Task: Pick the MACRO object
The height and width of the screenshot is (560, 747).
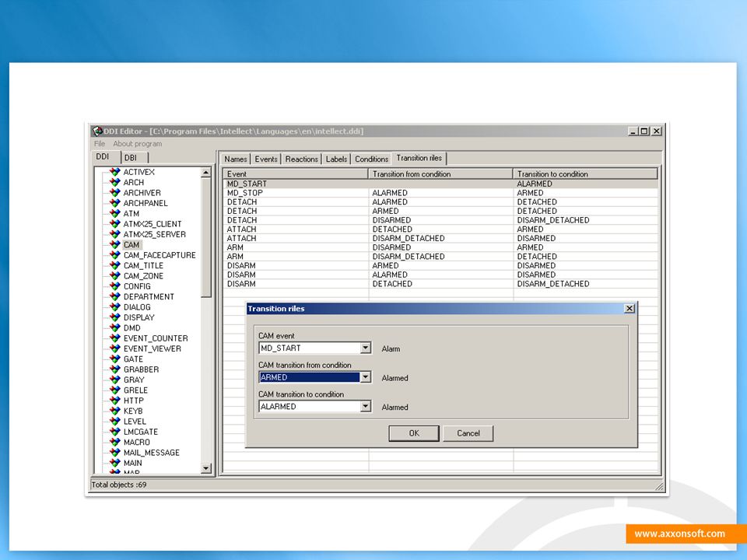Action: pos(137,443)
